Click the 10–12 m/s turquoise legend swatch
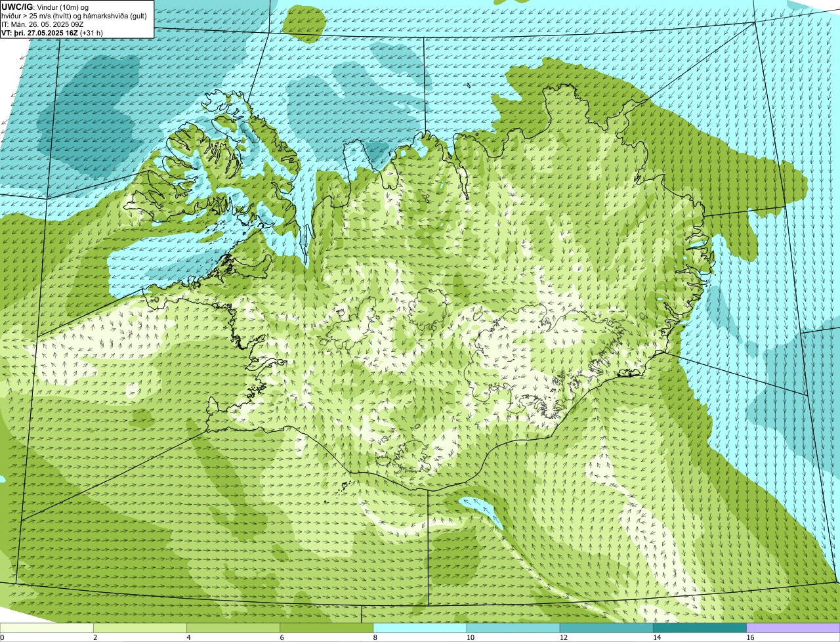 pyautogui.click(x=513, y=628)
